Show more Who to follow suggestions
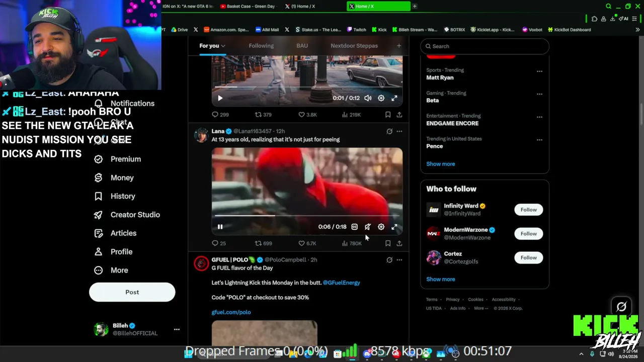644x362 pixels. coord(441,279)
